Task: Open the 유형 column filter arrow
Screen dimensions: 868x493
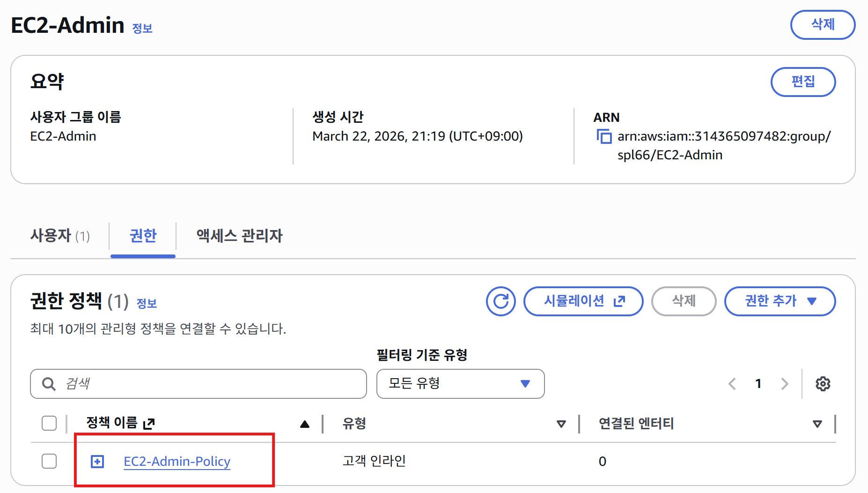Action: point(560,424)
